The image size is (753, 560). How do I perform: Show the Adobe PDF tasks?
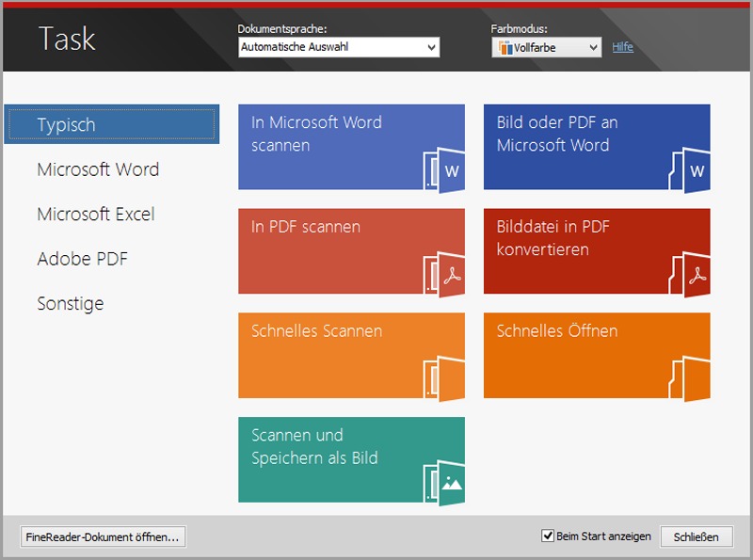pos(82,259)
